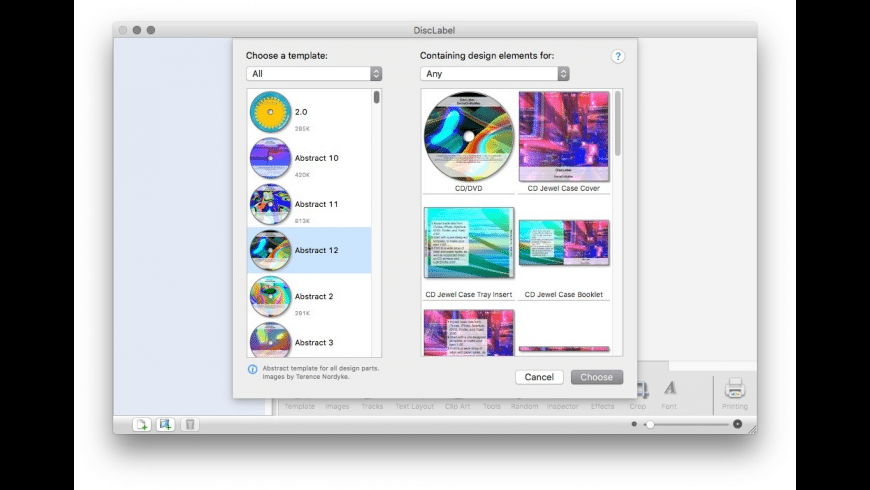
Task: Click the DiscLabel window title
Action: click(x=434, y=30)
